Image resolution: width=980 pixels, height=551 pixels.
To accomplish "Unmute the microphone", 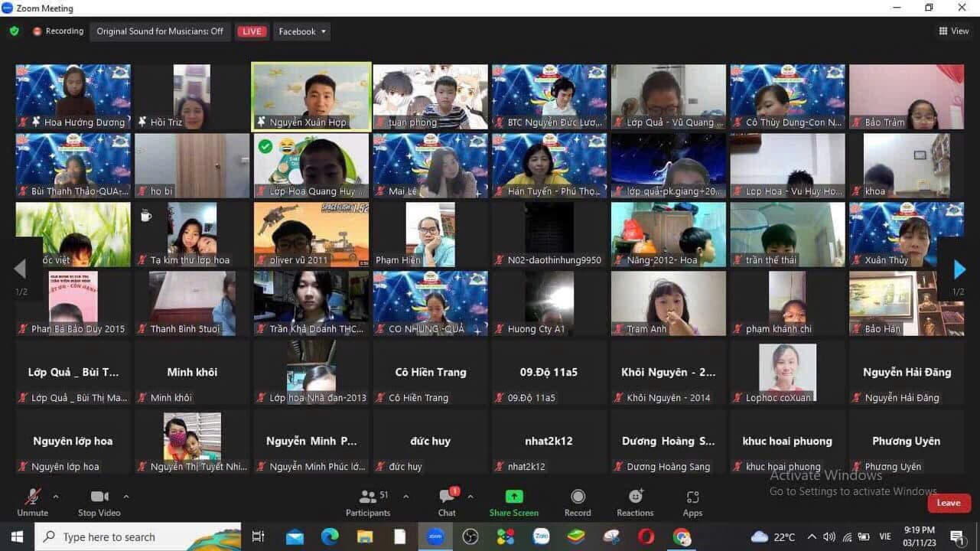I will point(32,503).
